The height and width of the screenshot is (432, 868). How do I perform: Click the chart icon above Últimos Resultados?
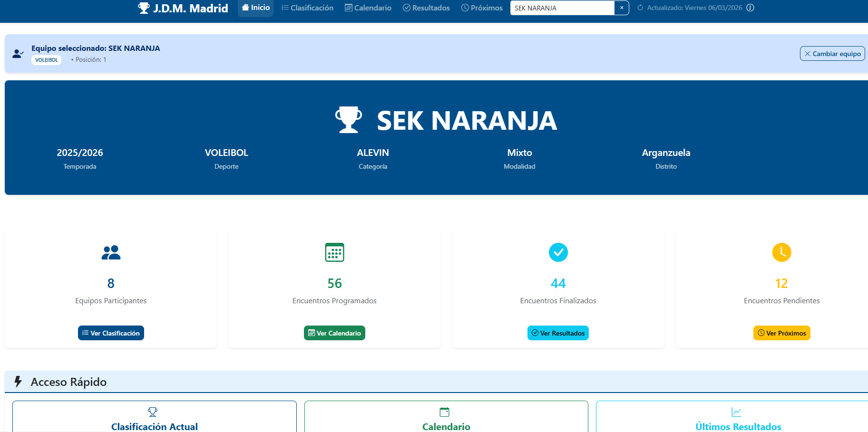tap(736, 412)
